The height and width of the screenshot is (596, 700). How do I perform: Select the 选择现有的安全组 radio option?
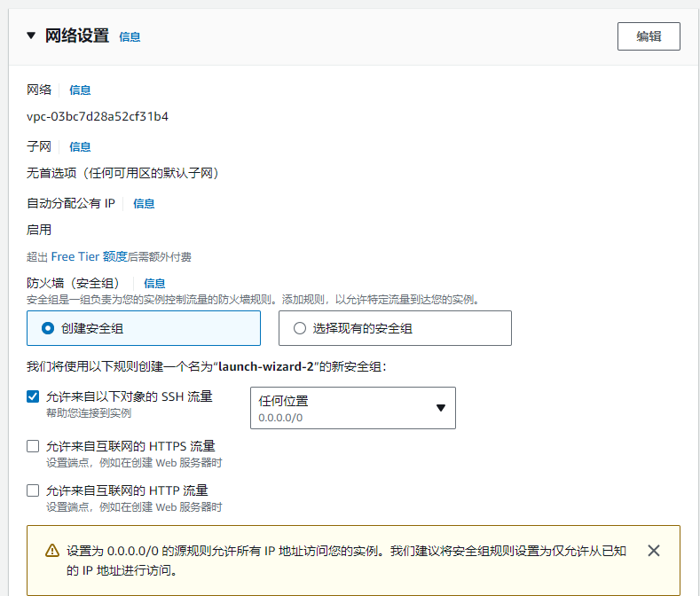tap(299, 328)
